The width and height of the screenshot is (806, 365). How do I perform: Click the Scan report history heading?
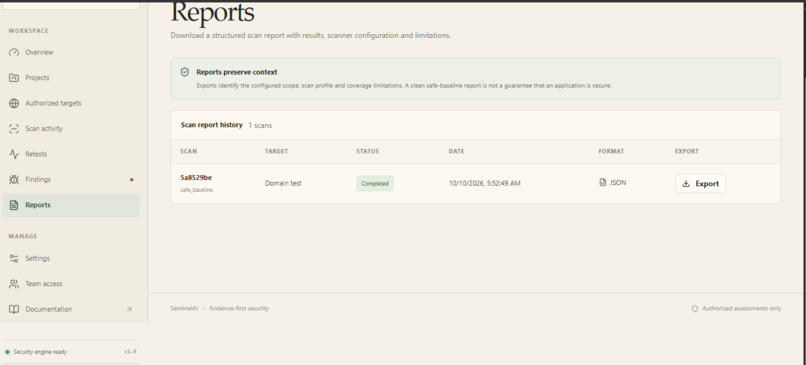pos(211,125)
